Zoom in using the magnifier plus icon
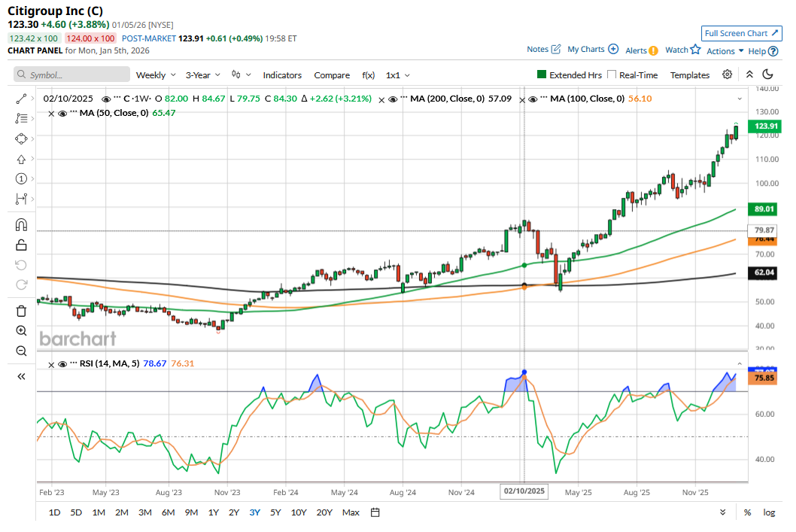 (21, 331)
